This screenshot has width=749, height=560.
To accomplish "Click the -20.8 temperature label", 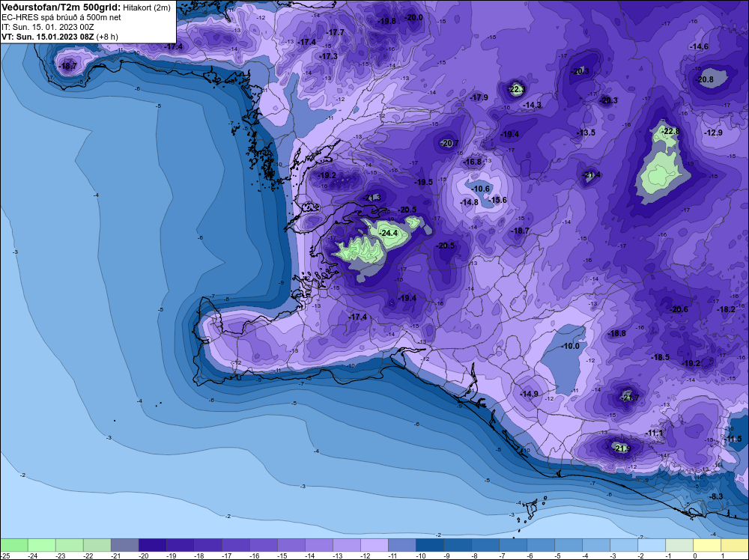I will [x=704, y=79].
